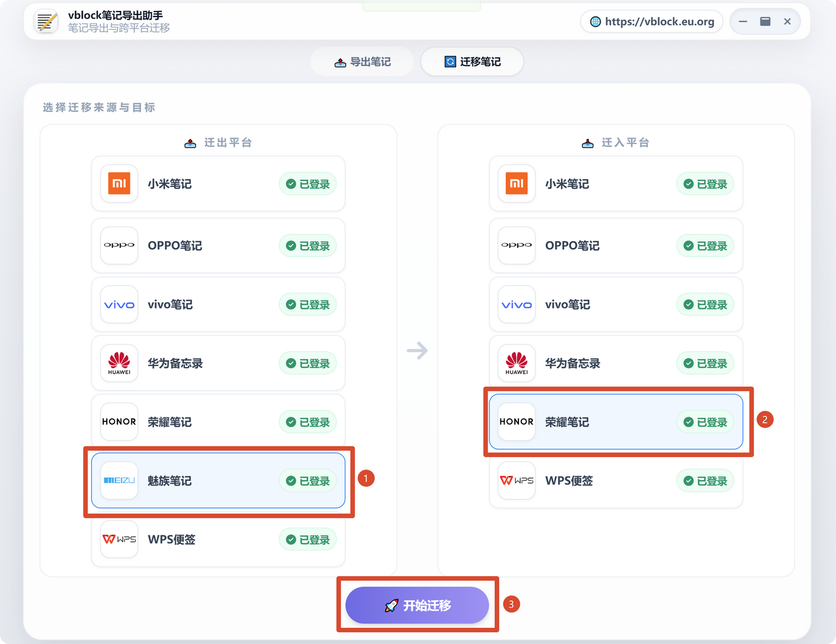Click the HONOR logo in the 迁出平台 list

tap(119, 422)
